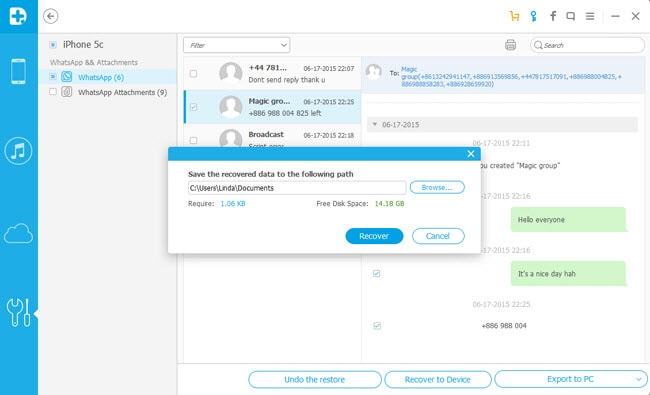Minimize the application window

click(615, 16)
